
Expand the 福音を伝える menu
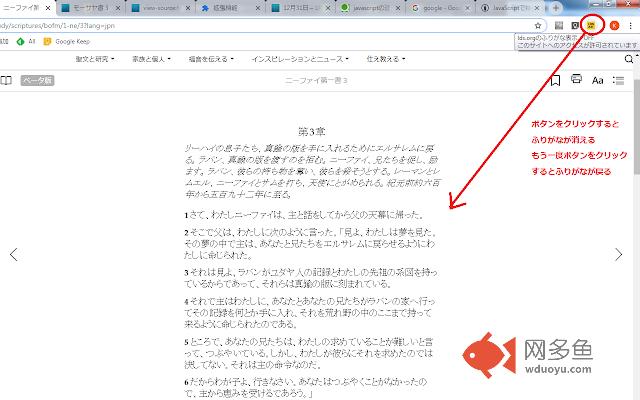211,59
